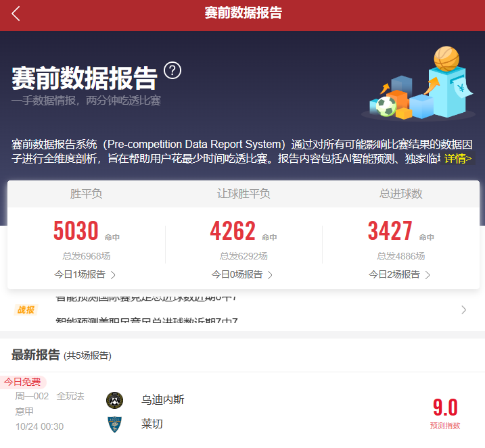Click the 9.0 预测指数 score
Image resolution: width=485 pixels, height=448 pixels.
(445, 414)
